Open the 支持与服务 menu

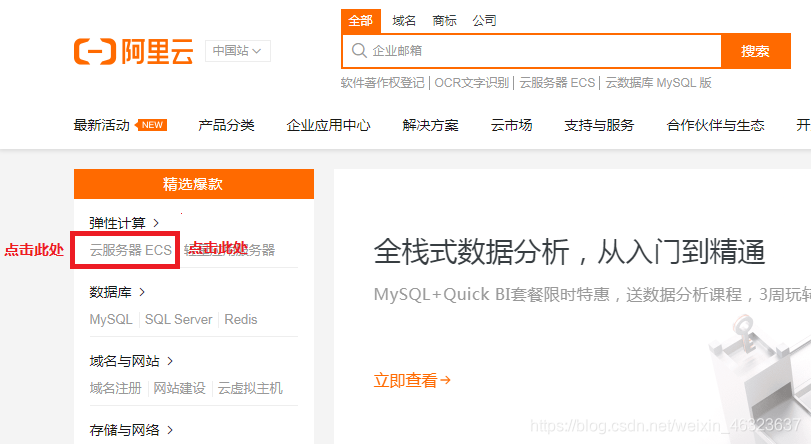coord(599,125)
